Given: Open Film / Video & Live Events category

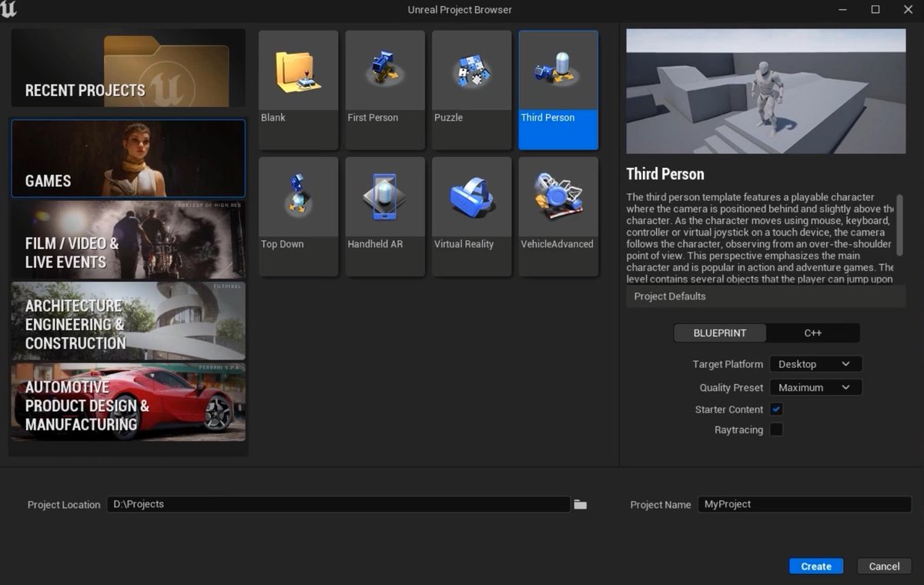Looking at the screenshot, I should click(128, 239).
